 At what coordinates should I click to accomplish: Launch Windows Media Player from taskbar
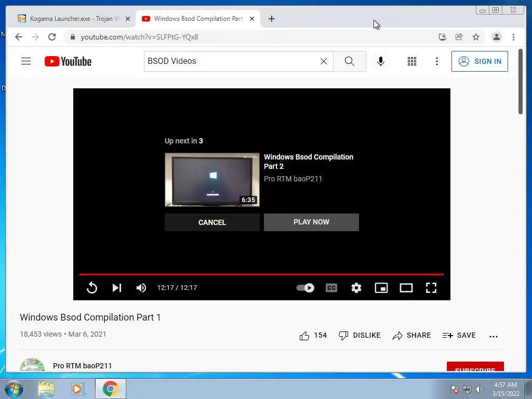[x=77, y=389]
